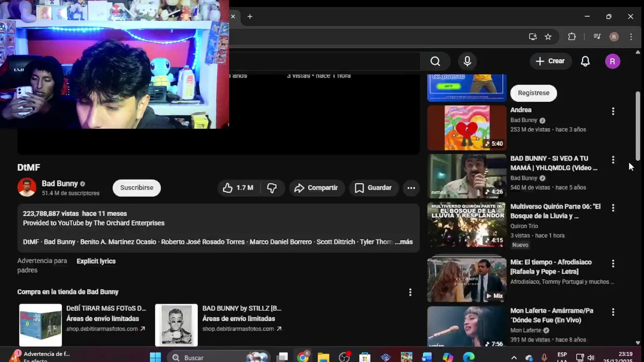644x362 pixels.
Task: Bookmark page with star icon
Action: pos(548,37)
